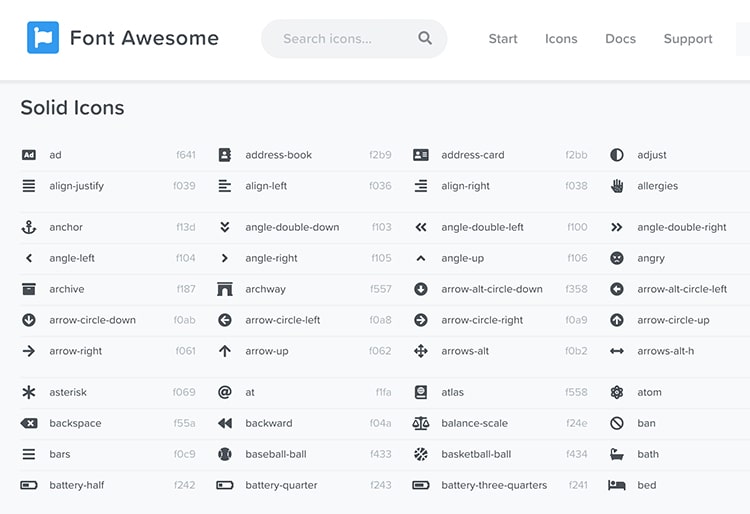Image resolution: width=750 pixels, height=514 pixels.
Task: Select the angle-left chevron icon
Action: coord(29,258)
